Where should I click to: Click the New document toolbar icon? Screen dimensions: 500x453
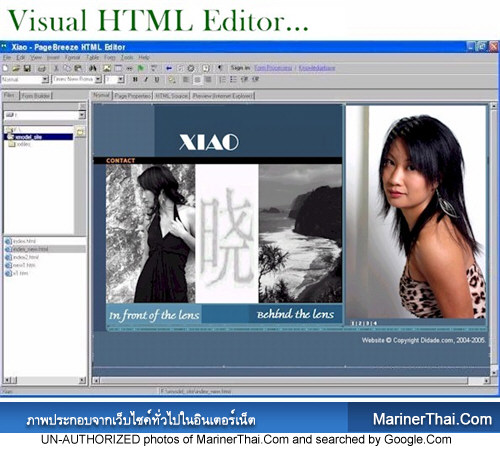point(5,68)
